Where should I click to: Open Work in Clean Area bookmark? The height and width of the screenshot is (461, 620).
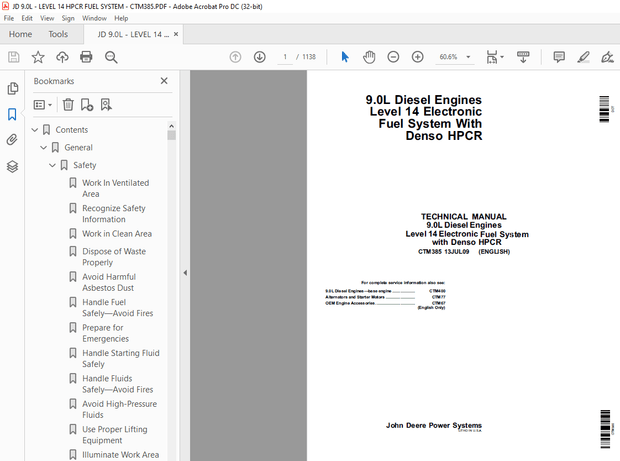(117, 234)
